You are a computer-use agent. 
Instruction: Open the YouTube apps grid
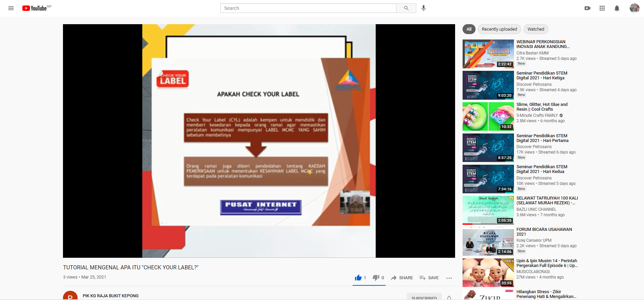[602, 8]
